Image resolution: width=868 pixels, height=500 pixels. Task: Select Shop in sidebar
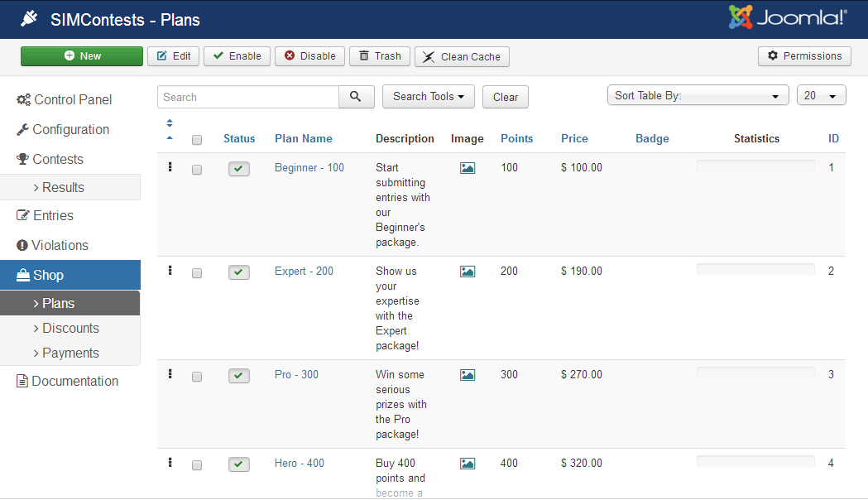coord(70,275)
